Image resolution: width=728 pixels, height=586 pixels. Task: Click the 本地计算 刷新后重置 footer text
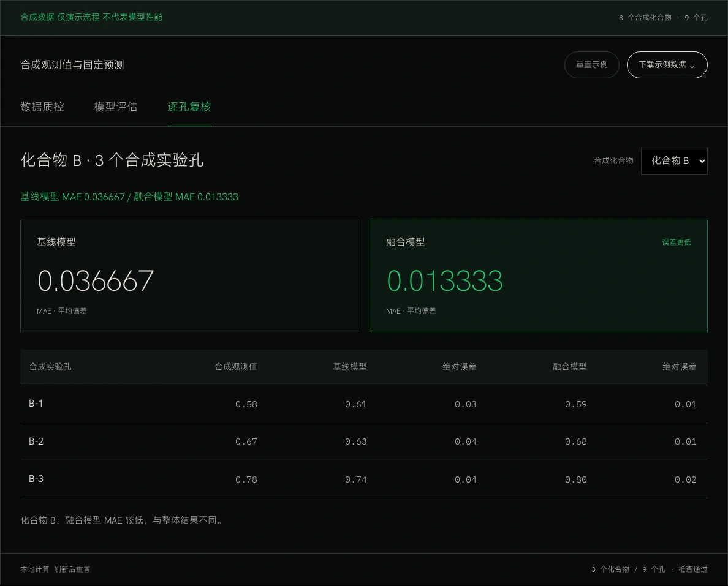55,569
